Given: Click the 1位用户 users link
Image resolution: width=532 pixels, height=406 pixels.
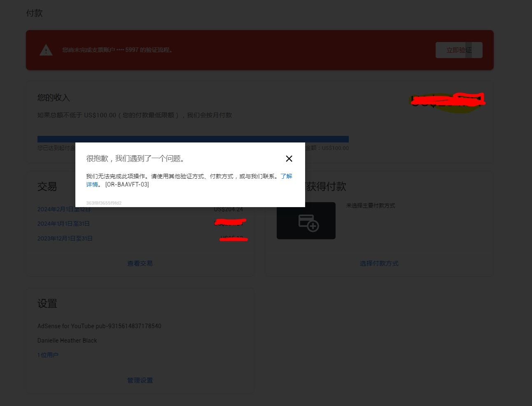Looking at the screenshot, I should (48, 355).
